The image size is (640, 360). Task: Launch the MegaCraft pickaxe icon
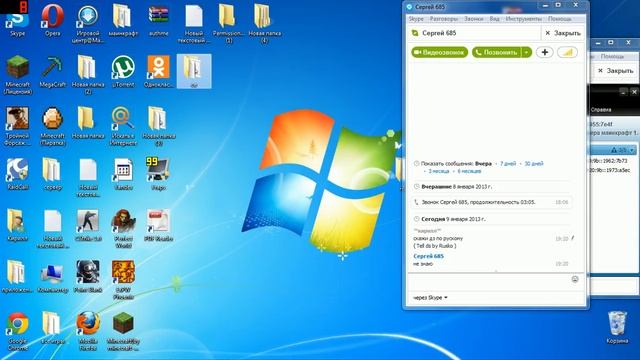[x=52, y=72]
